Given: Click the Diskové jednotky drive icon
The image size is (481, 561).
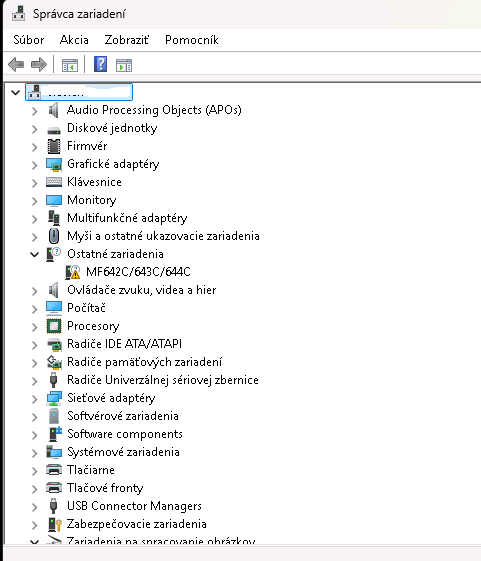Looking at the screenshot, I should pos(54,130).
